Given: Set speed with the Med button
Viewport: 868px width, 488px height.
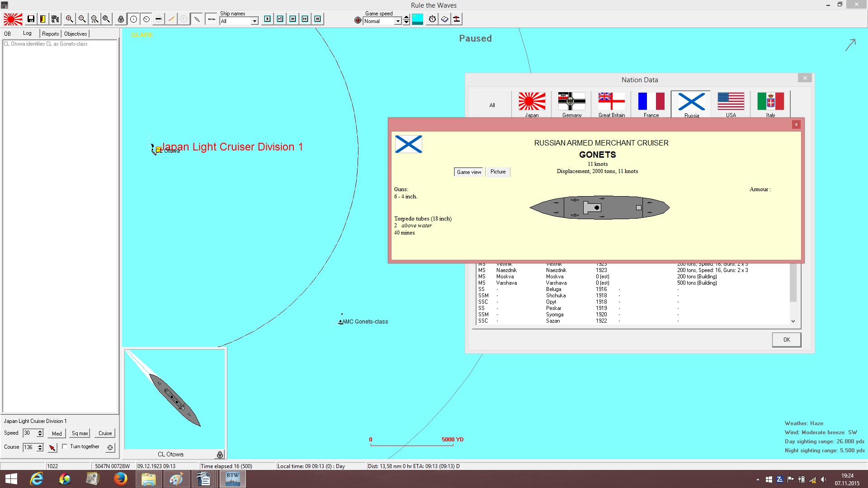Looking at the screenshot, I should click(x=57, y=433).
